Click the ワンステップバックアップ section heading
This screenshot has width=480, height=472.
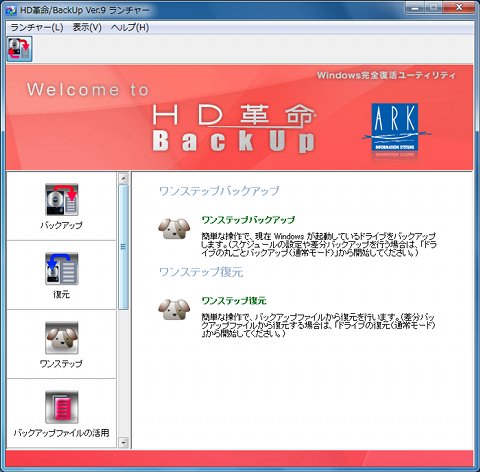pos(219,191)
